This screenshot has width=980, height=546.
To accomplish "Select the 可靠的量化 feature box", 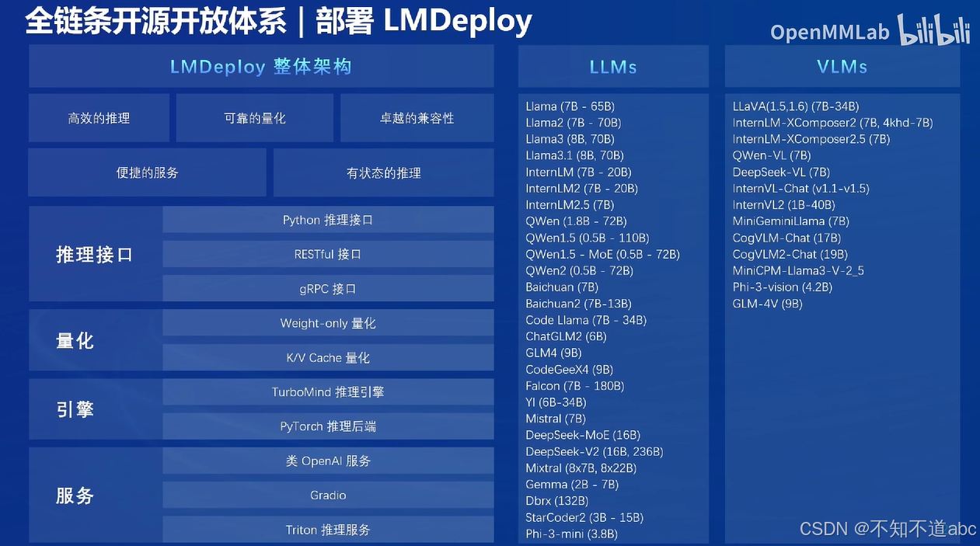I will [x=255, y=118].
